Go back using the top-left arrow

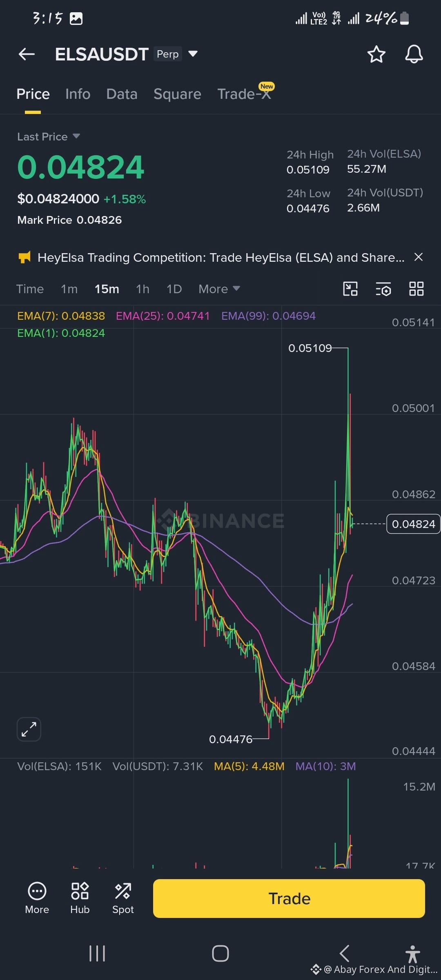(x=27, y=54)
